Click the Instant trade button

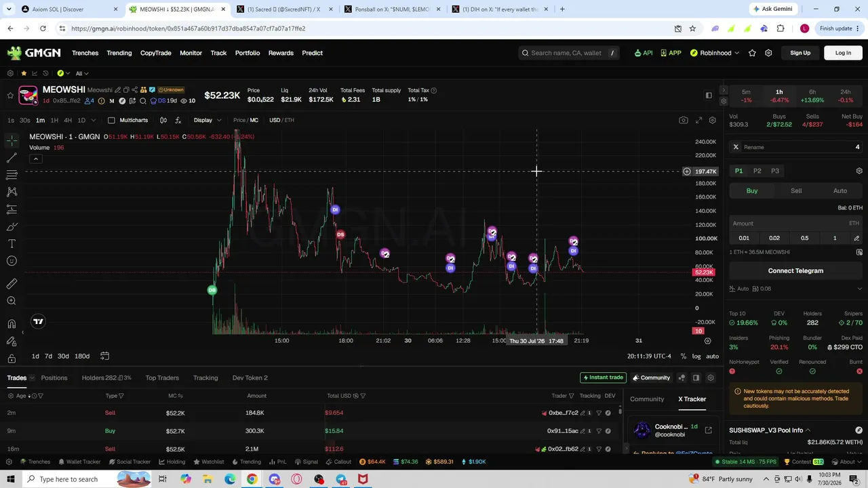point(602,378)
